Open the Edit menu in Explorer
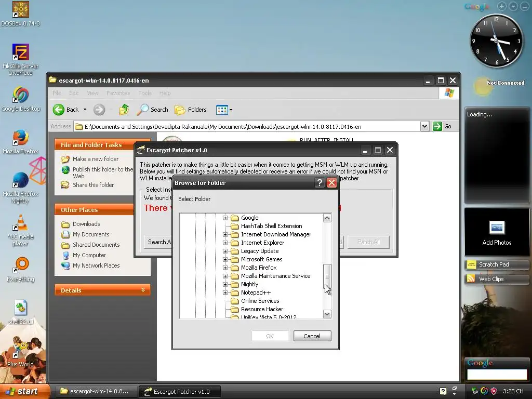The height and width of the screenshot is (399, 532). coord(74,93)
